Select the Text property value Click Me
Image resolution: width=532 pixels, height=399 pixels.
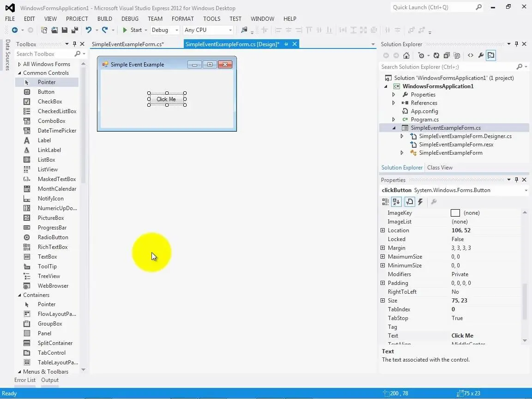click(462, 336)
